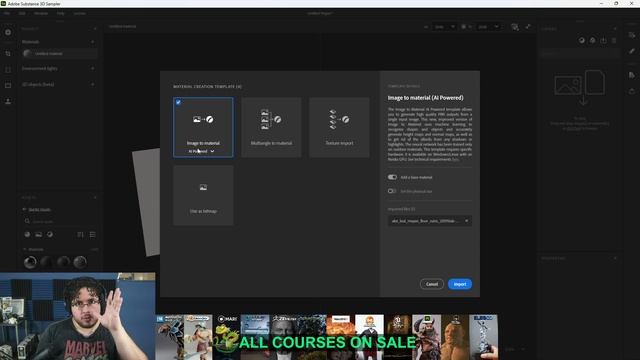Add a new entry with Materials plus

coord(93,42)
